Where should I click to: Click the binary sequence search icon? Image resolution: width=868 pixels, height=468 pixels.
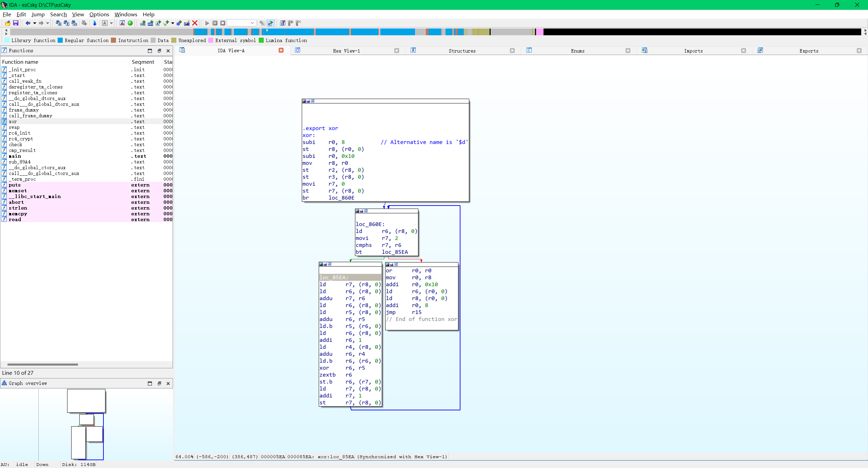[x=74, y=23]
